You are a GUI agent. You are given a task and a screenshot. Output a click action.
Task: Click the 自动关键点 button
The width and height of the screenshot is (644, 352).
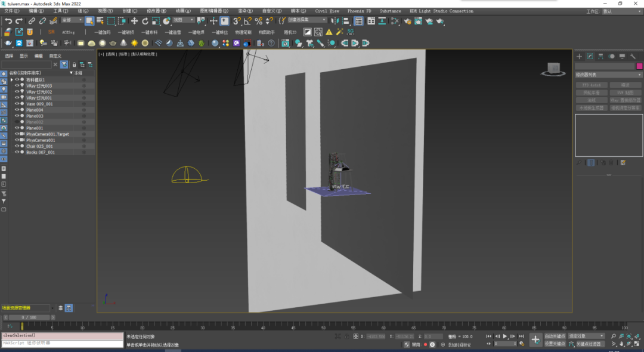coord(555,336)
